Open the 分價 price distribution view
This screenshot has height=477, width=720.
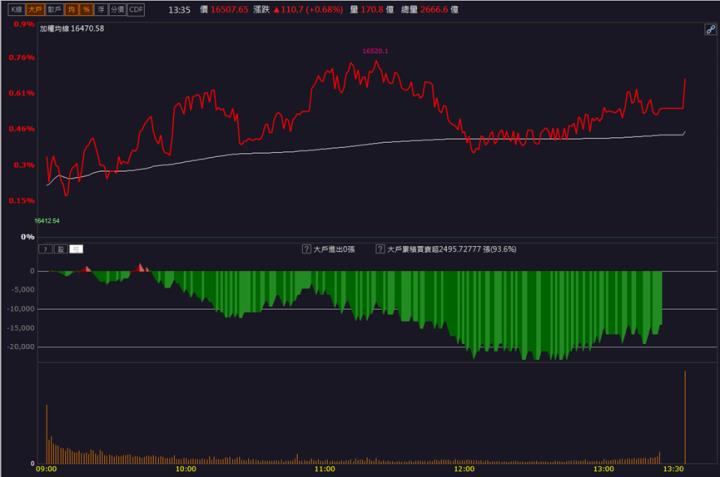pyautogui.click(x=118, y=9)
